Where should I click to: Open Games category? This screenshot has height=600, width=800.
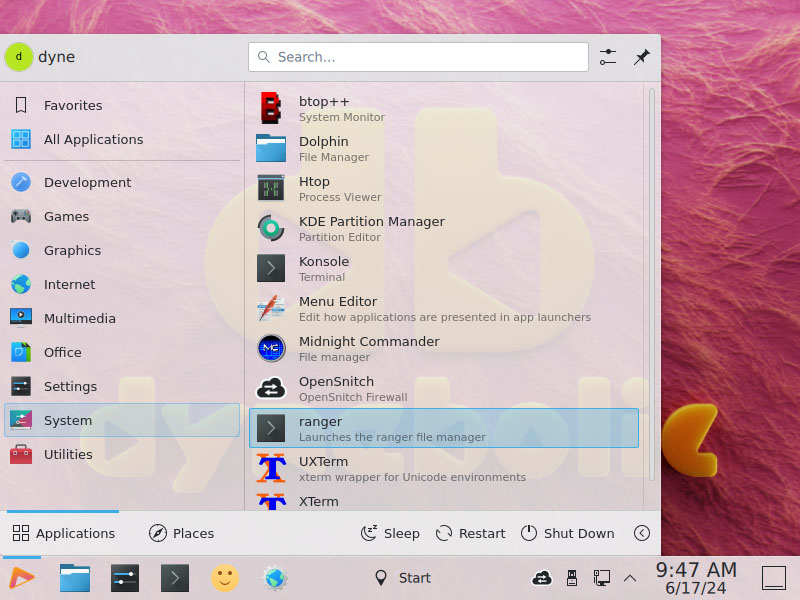122,216
